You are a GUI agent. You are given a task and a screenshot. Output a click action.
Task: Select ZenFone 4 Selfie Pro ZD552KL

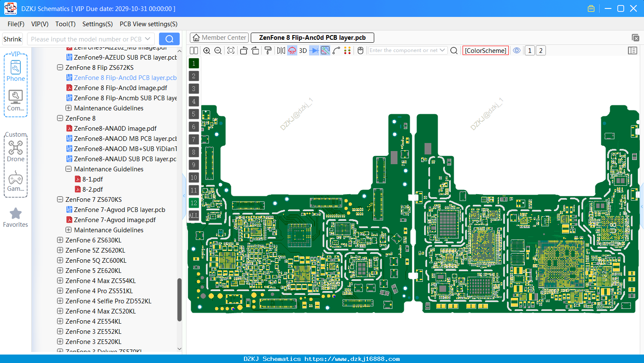tap(108, 301)
